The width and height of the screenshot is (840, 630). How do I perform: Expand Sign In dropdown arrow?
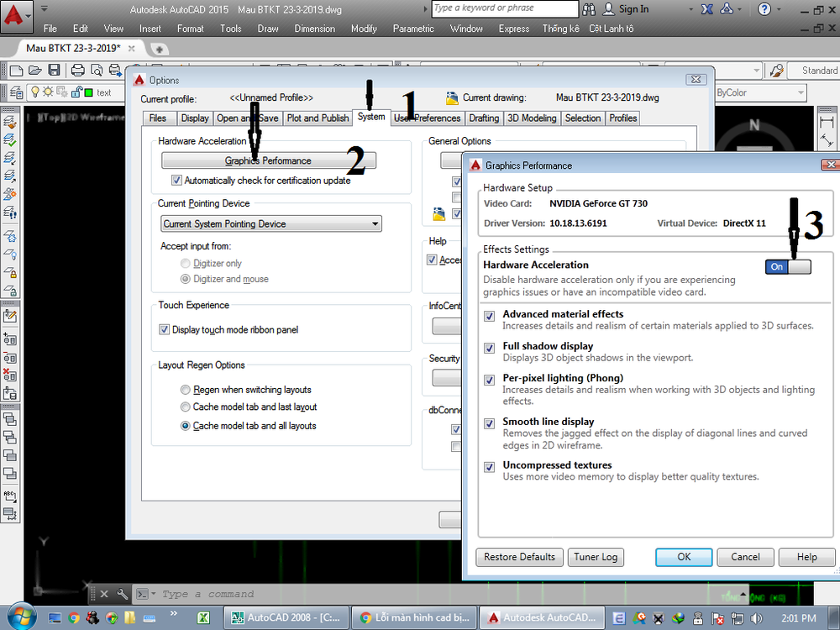690,9
